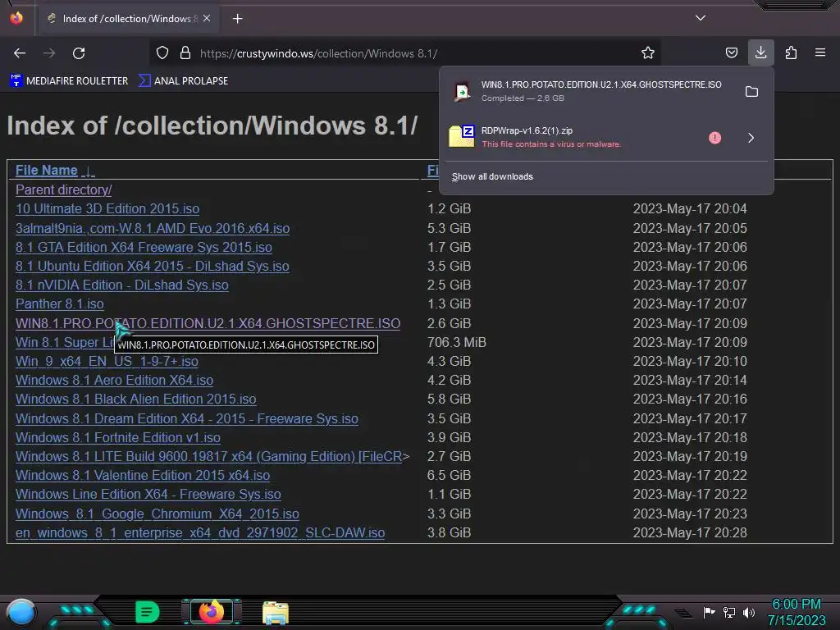Select the 6.5 GiB size cell
This screenshot has width=840, height=630.
coord(449,475)
